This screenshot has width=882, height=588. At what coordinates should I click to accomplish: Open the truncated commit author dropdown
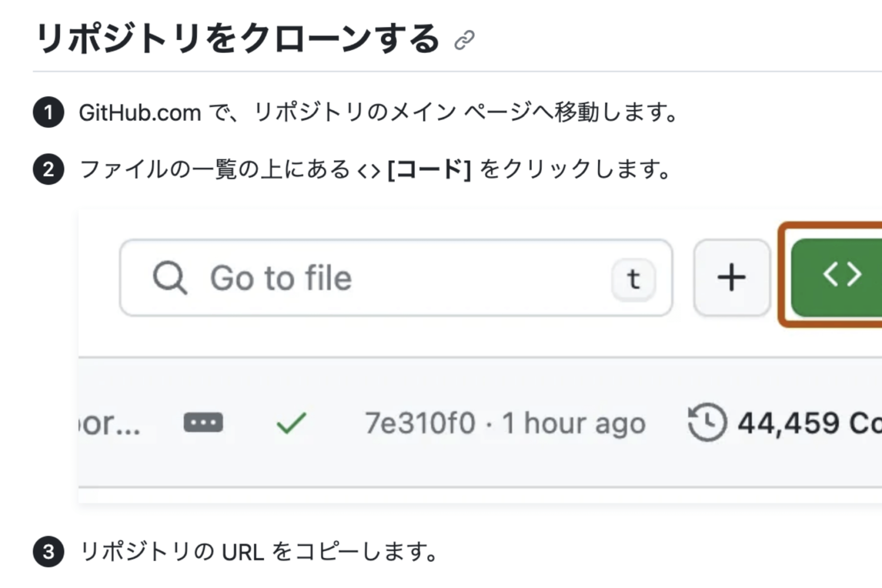pyautogui.click(x=109, y=425)
